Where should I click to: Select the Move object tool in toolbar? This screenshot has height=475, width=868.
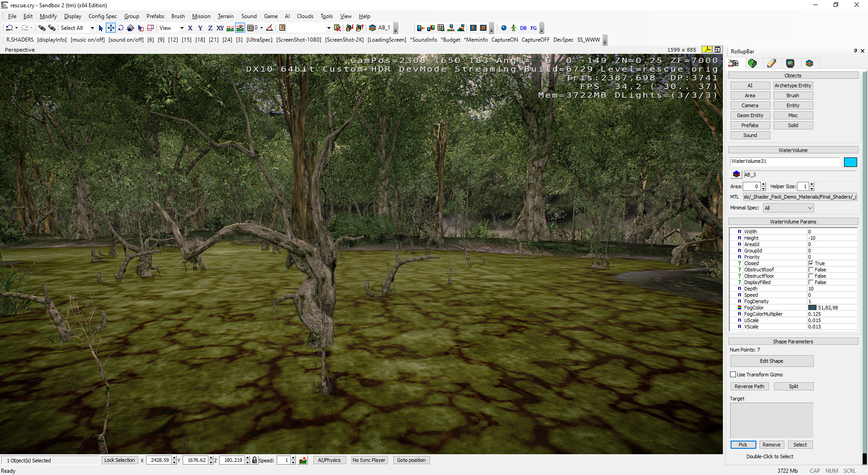pos(111,28)
